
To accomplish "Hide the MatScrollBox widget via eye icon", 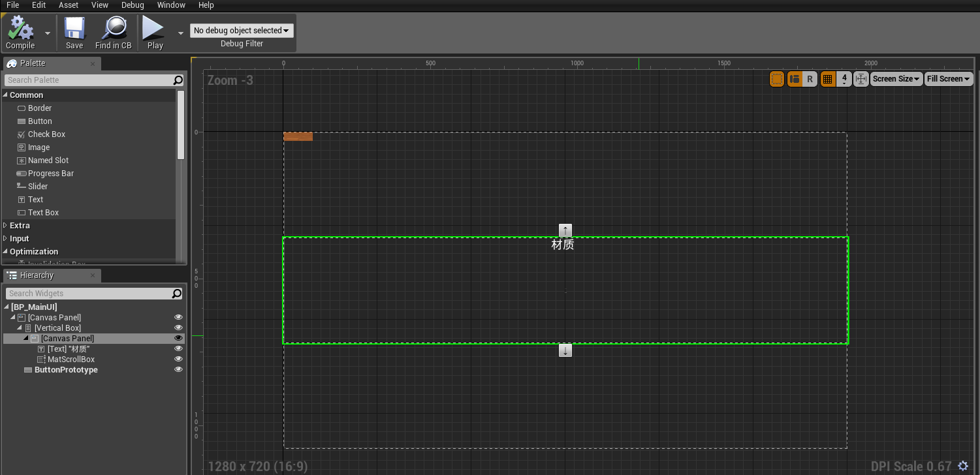I will coord(178,360).
